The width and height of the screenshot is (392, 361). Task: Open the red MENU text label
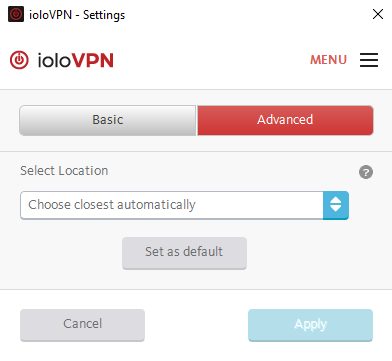328,60
